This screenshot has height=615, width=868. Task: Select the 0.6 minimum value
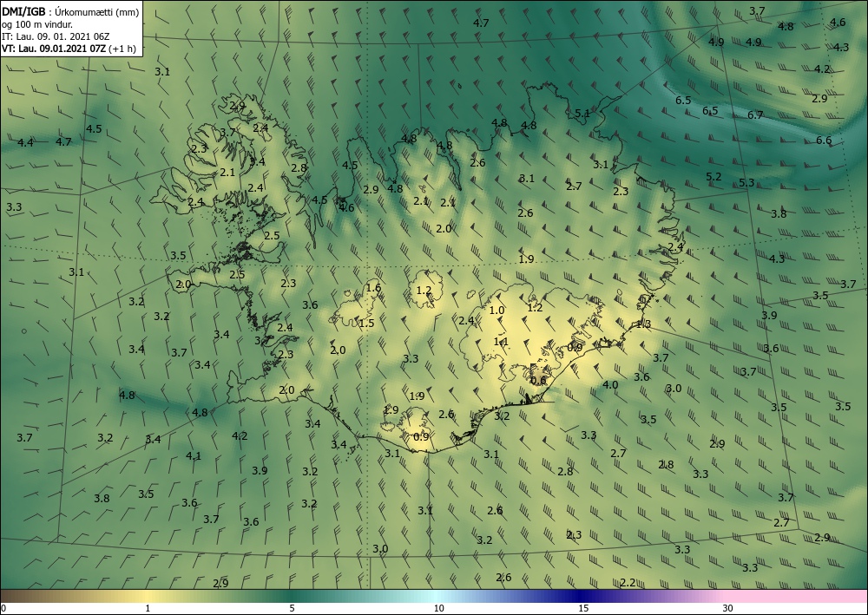click(x=538, y=380)
